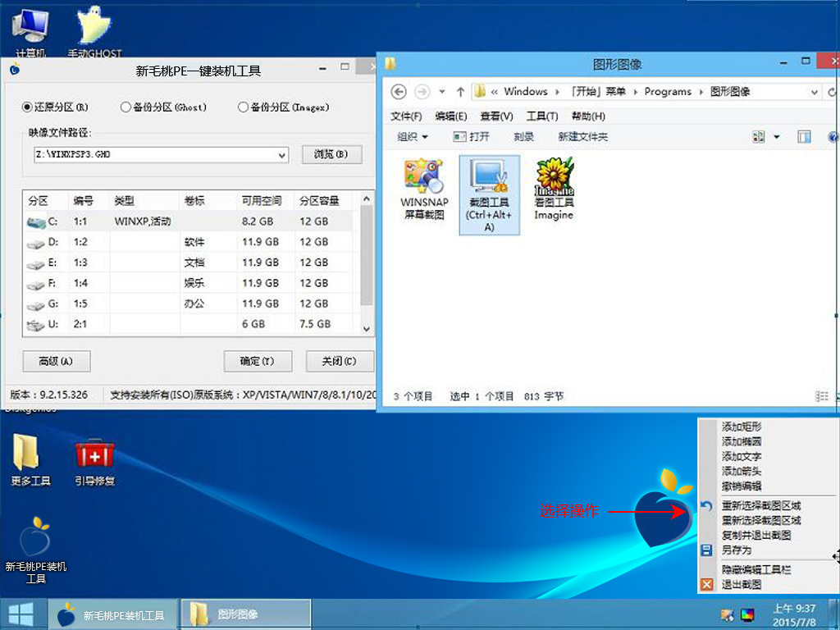Open the 查看(V) menu

pos(496,116)
